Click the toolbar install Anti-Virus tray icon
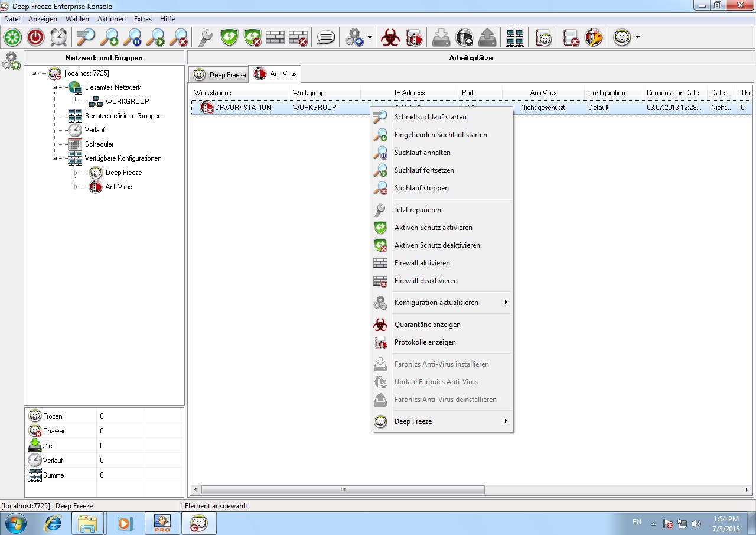The image size is (756, 535). (441, 38)
